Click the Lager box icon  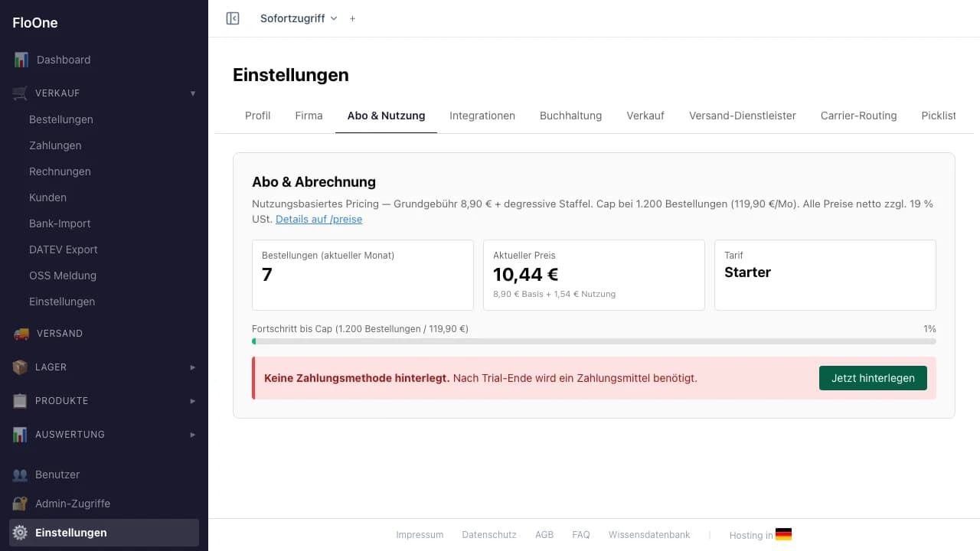[x=20, y=367]
